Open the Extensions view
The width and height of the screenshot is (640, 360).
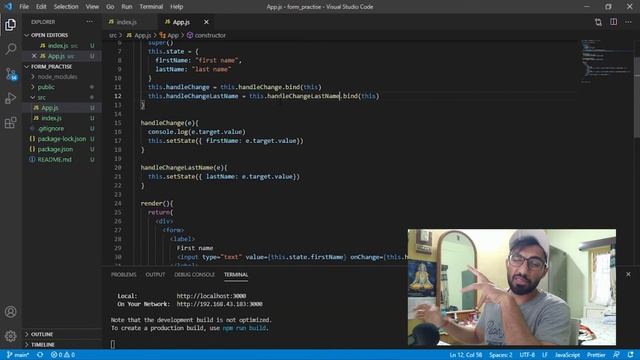[x=11, y=122]
